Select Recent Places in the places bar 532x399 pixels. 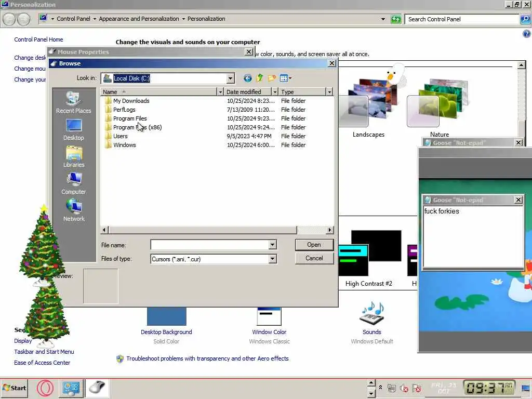74,102
